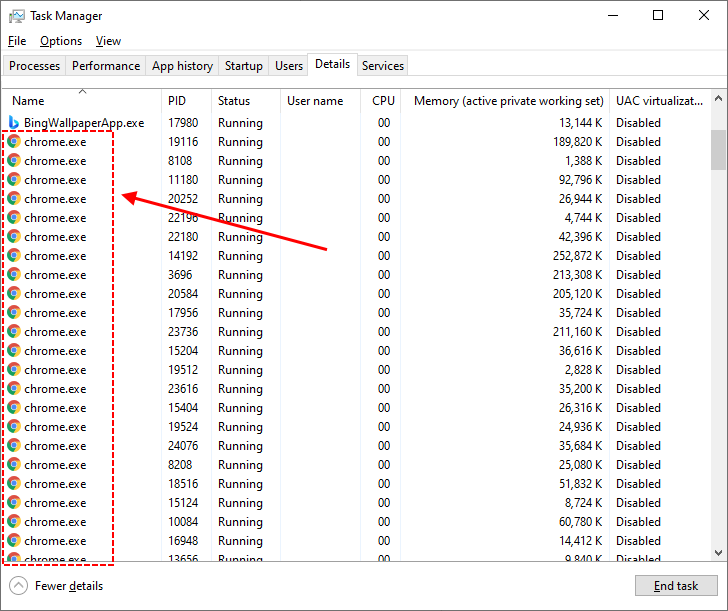The width and height of the screenshot is (728, 611).
Task: Click the BingWallpaperApp.exe Bing icon
Action: click(x=14, y=123)
